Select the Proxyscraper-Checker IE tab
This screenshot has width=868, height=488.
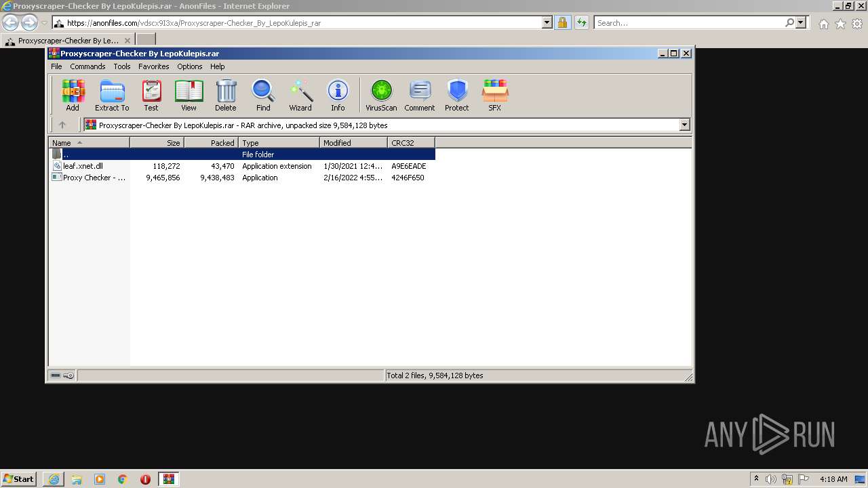click(66, 41)
